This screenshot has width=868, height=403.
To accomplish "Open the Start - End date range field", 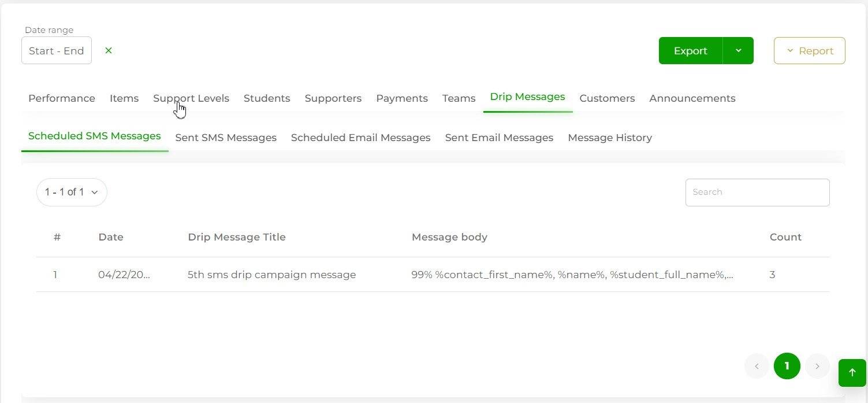I will point(57,51).
